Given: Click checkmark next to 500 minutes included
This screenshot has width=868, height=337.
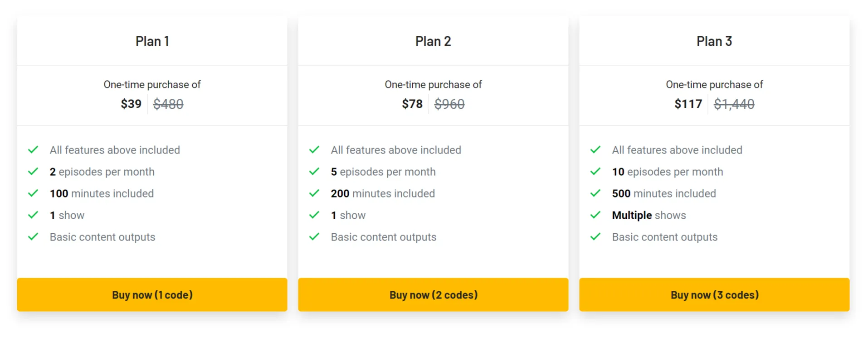Looking at the screenshot, I should pyautogui.click(x=595, y=193).
